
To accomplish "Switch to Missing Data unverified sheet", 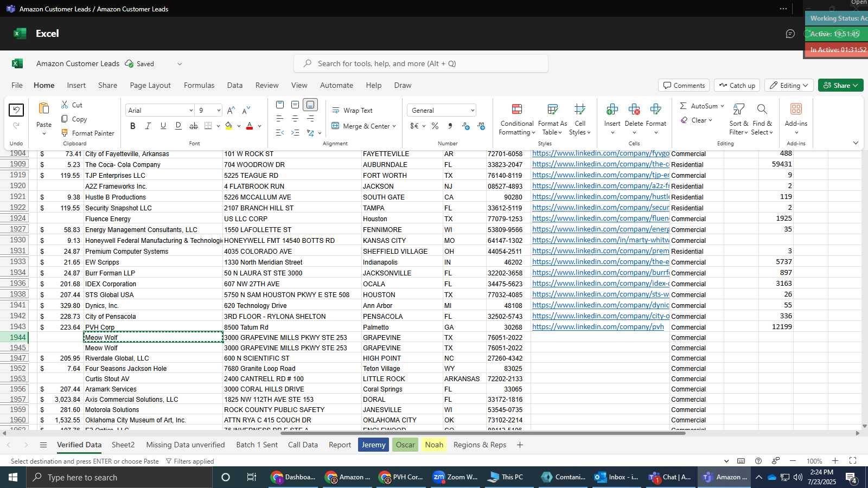I will click(186, 445).
